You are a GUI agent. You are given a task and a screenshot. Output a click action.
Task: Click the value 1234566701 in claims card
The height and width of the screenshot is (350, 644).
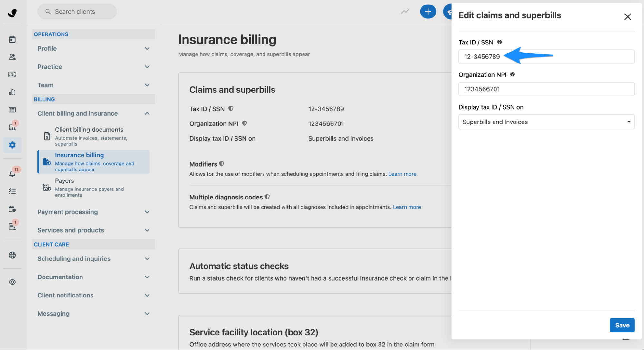[326, 124]
